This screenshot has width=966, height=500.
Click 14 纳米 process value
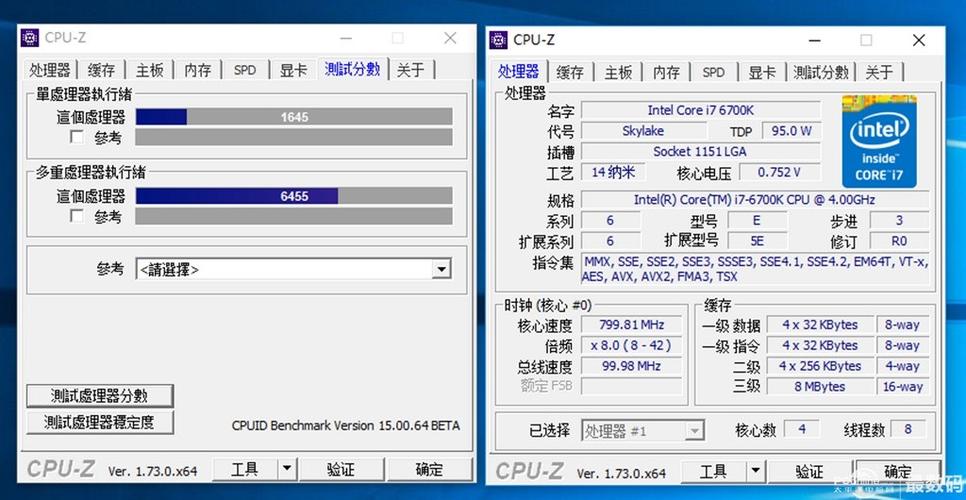[614, 172]
